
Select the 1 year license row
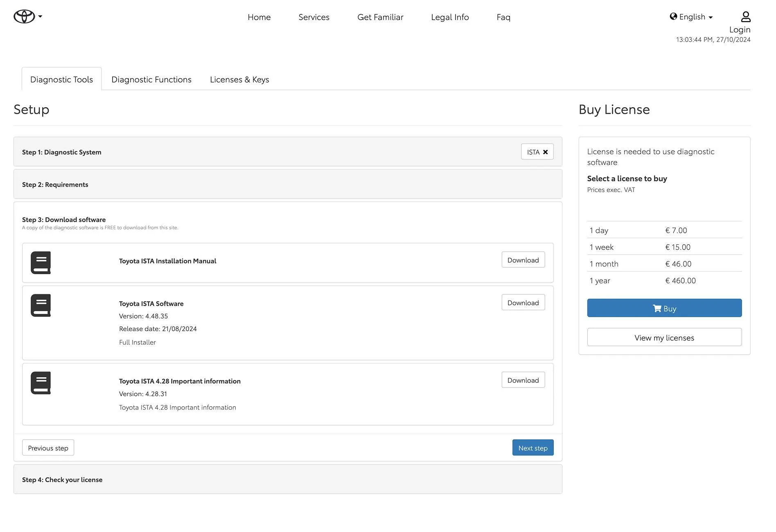click(x=664, y=280)
